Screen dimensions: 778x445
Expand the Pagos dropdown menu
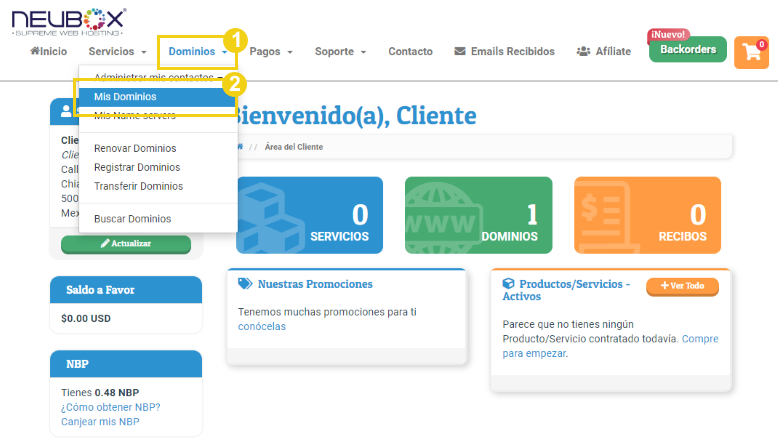point(271,51)
